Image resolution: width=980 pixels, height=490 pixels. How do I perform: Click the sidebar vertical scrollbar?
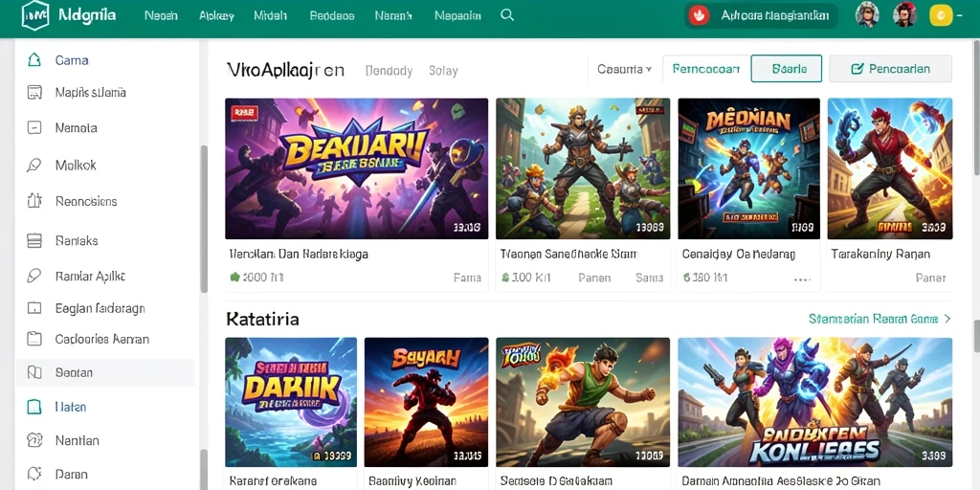[203, 219]
